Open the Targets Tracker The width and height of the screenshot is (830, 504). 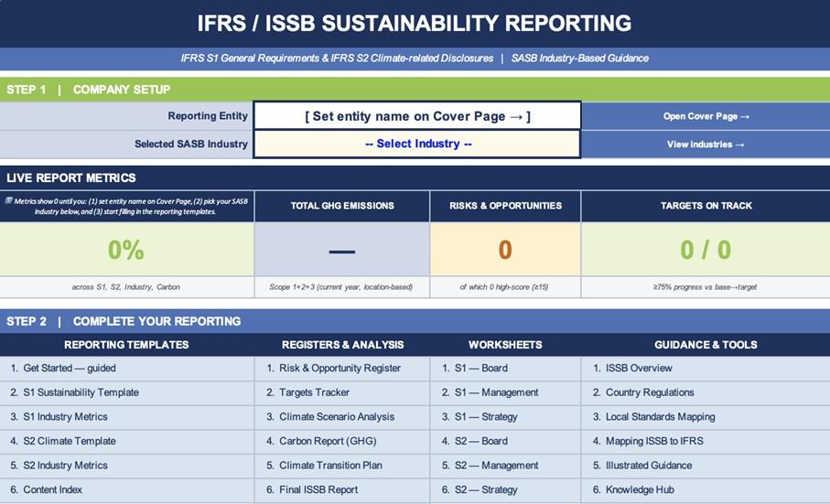(342, 392)
